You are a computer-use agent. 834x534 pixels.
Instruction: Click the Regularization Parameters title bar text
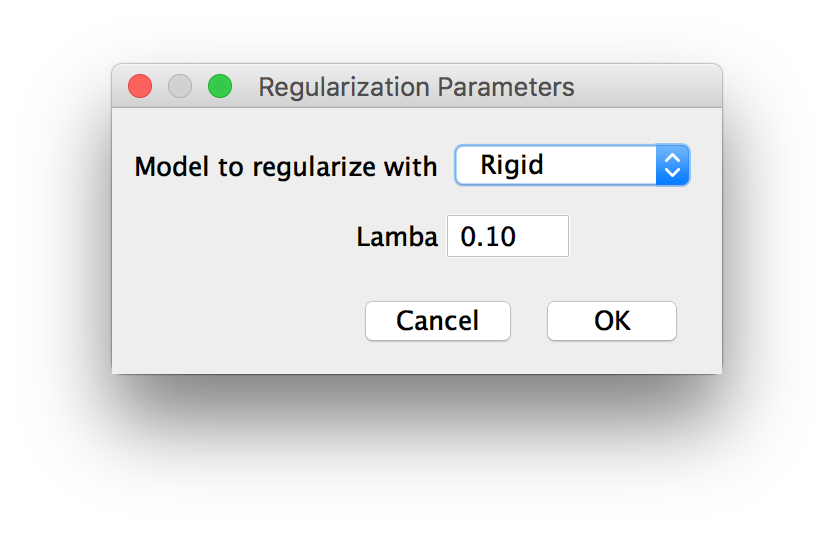[x=416, y=87]
